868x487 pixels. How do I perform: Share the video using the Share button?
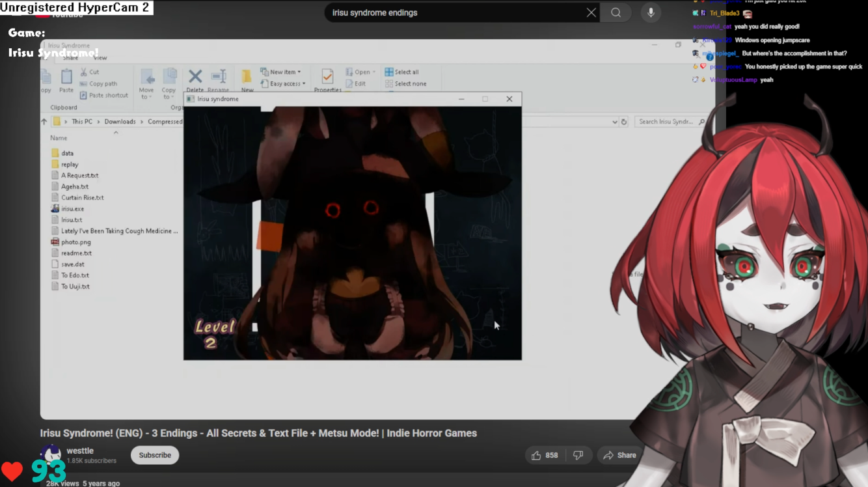point(619,455)
